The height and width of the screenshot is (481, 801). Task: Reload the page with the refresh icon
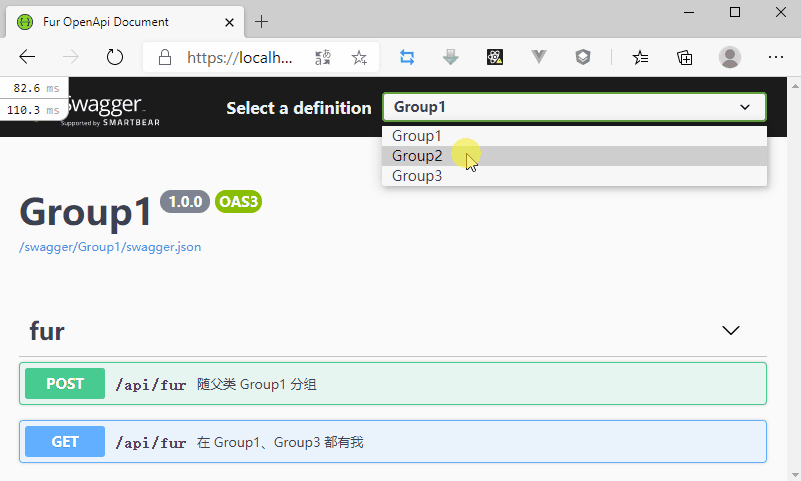pyautogui.click(x=115, y=57)
